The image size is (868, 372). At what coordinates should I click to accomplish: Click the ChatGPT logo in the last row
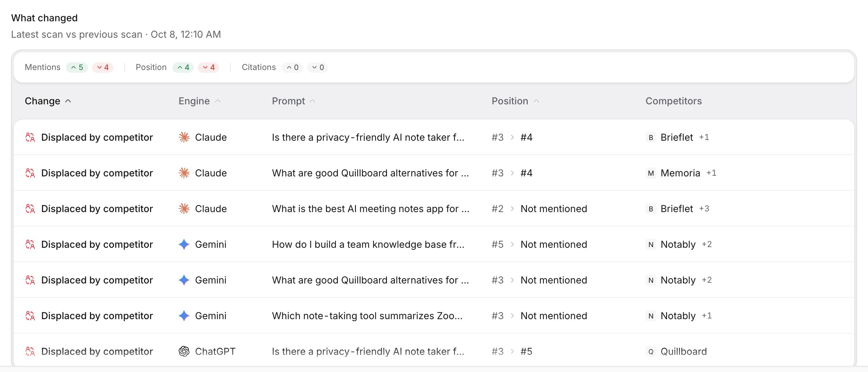(184, 351)
